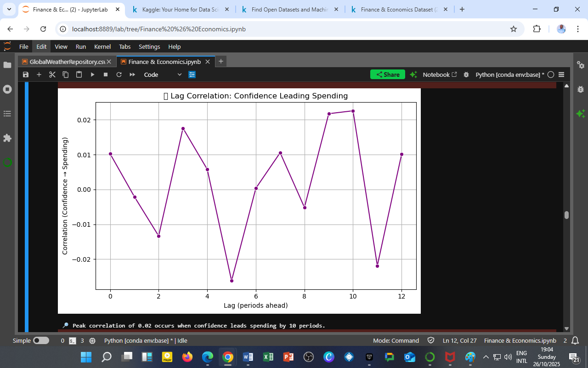The height and width of the screenshot is (368, 588).
Task: Insert a new cell with the plus icon
Action: point(39,74)
